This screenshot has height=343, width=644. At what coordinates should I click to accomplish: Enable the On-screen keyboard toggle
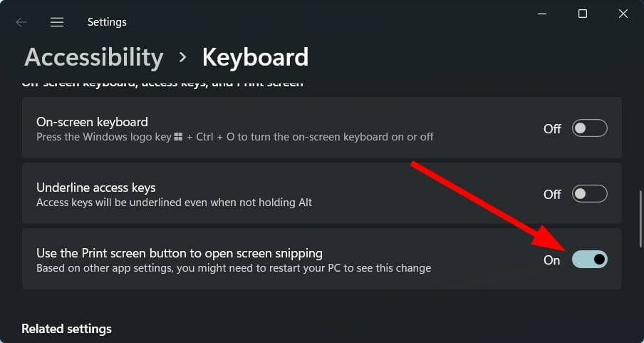coord(589,128)
